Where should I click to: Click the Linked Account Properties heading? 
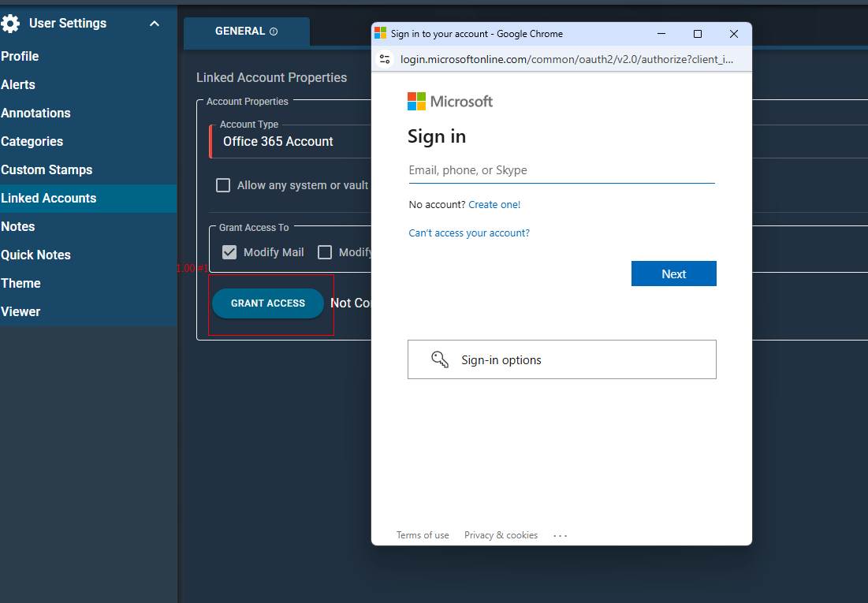(x=272, y=77)
